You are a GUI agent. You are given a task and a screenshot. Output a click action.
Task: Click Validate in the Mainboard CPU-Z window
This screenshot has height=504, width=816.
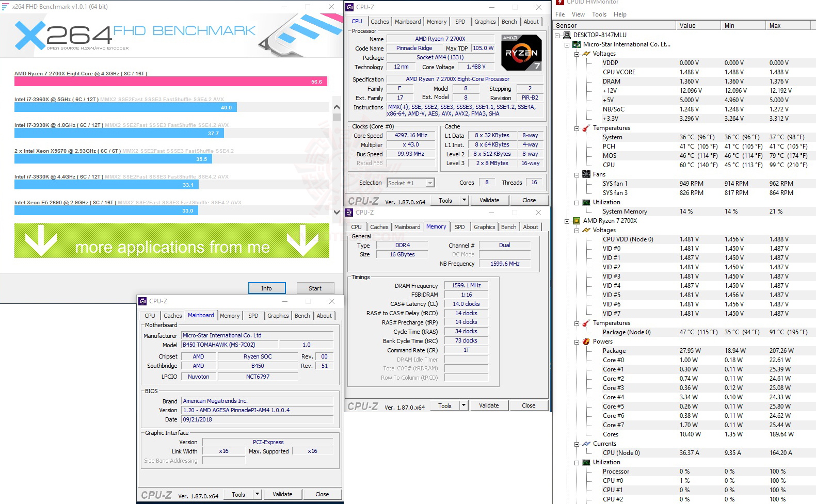click(282, 494)
